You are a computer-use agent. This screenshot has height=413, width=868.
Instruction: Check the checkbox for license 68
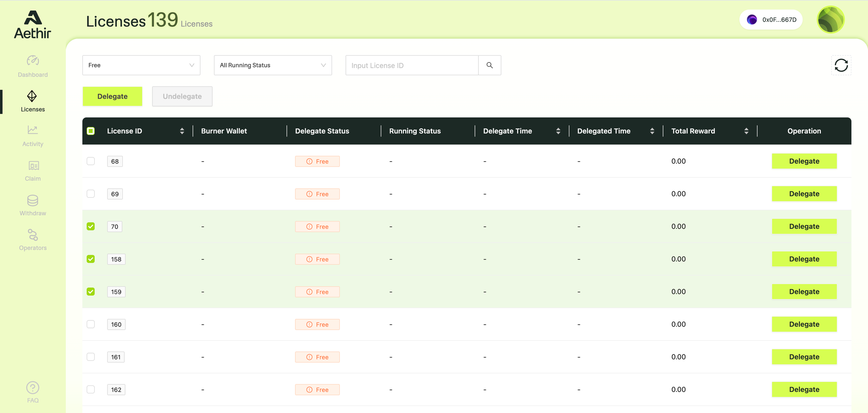pyautogui.click(x=91, y=161)
